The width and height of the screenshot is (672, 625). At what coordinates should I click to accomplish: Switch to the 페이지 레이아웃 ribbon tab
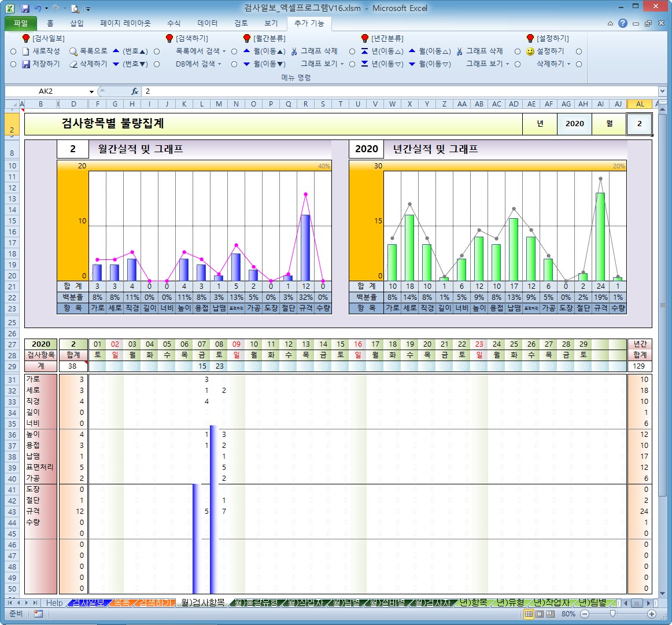pyautogui.click(x=125, y=23)
